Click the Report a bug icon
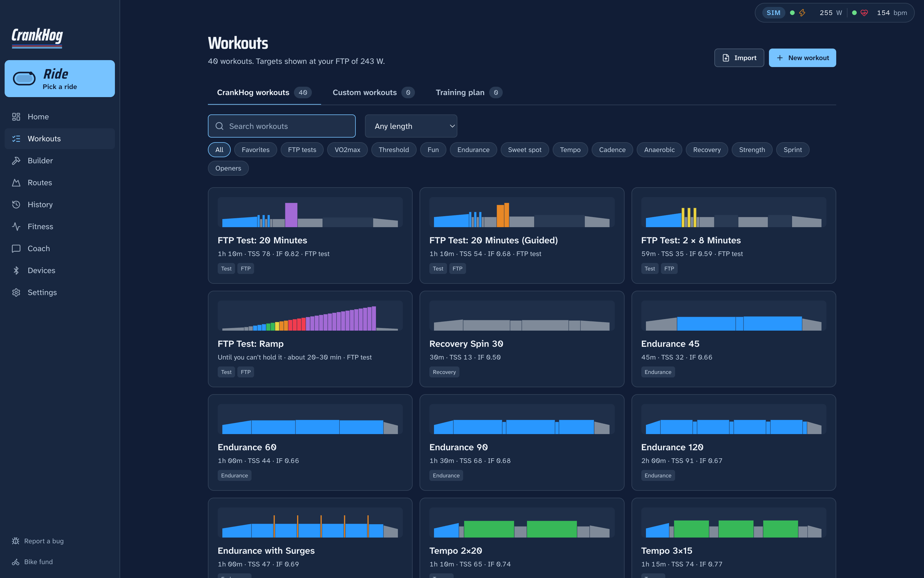 (16, 541)
